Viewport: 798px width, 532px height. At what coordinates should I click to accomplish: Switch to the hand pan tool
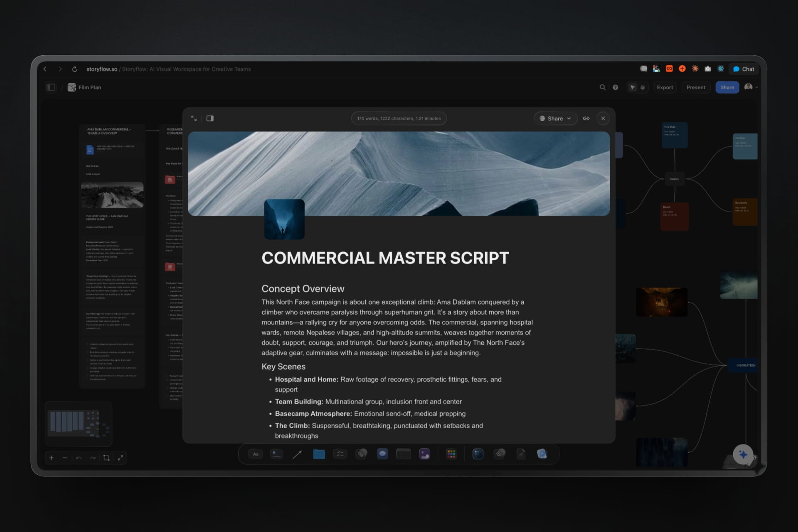[x=643, y=87]
